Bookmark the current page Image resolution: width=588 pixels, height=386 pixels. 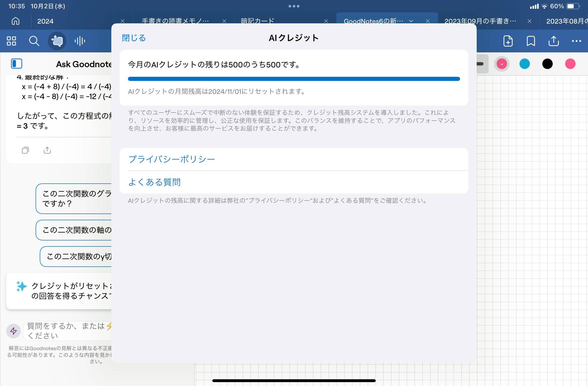click(531, 41)
